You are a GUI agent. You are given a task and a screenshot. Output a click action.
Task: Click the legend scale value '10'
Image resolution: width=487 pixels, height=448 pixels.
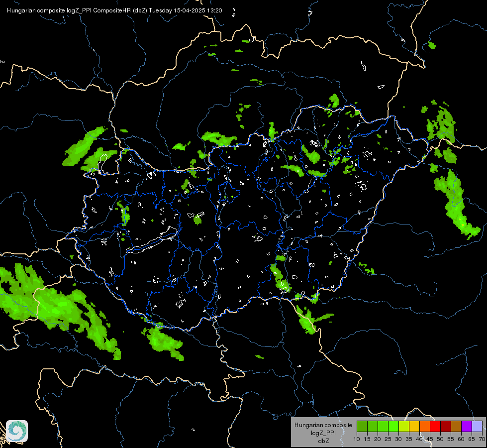[357, 439]
